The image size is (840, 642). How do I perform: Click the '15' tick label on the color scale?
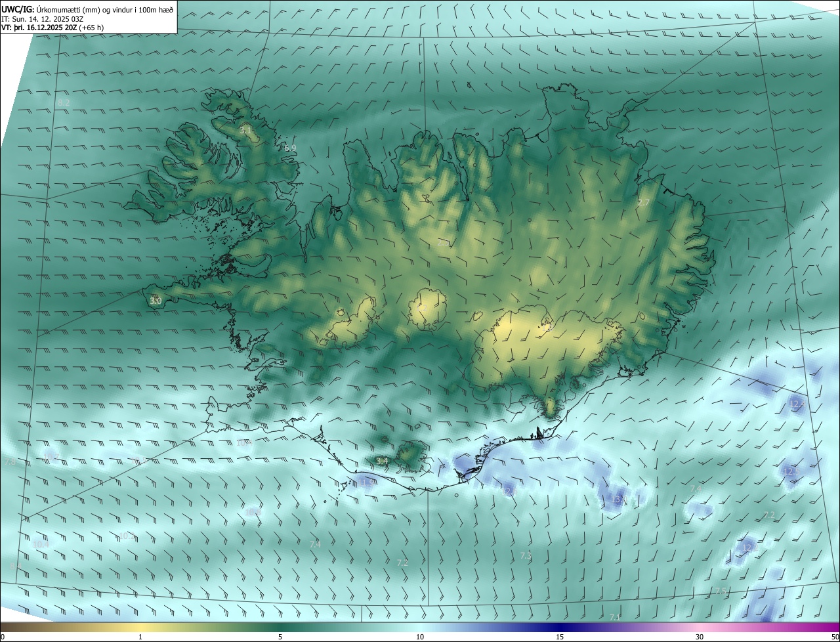(x=560, y=637)
